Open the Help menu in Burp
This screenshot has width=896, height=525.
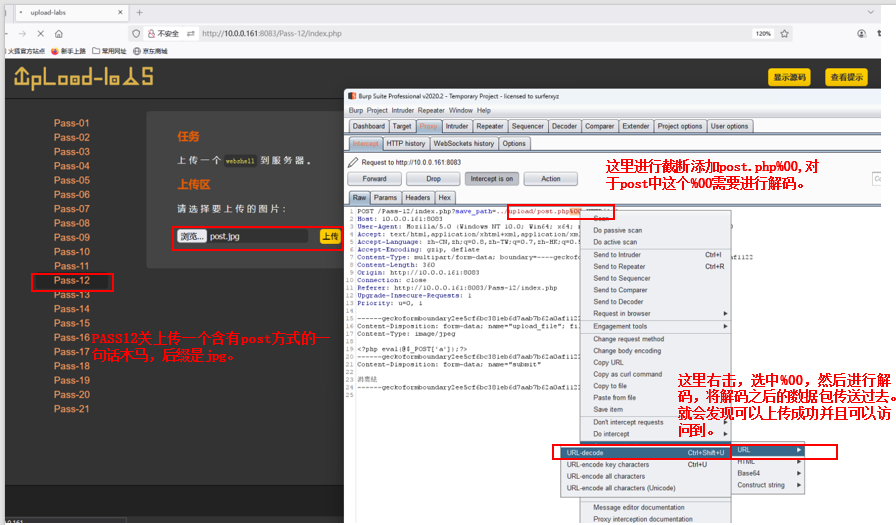[483, 110]
